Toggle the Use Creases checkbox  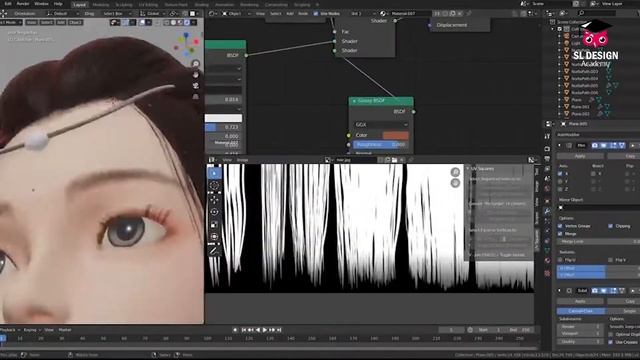(611, 342)
